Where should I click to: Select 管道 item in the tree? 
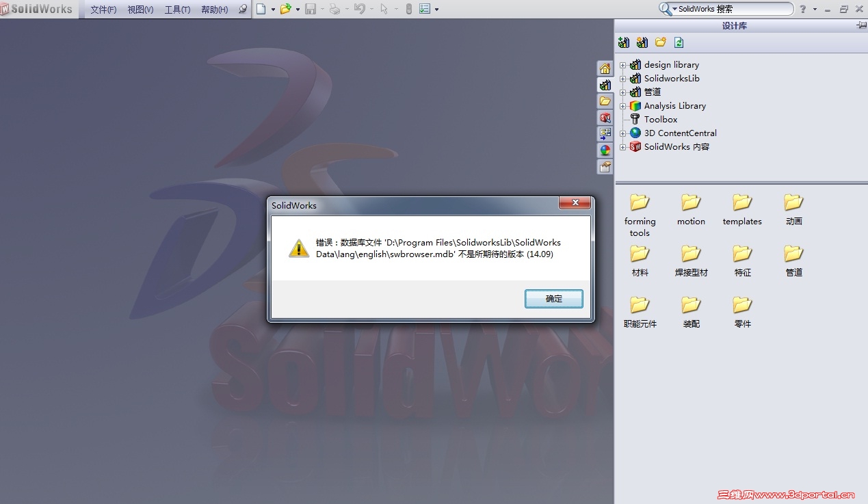pyautogui.click(x=653, y=92)
